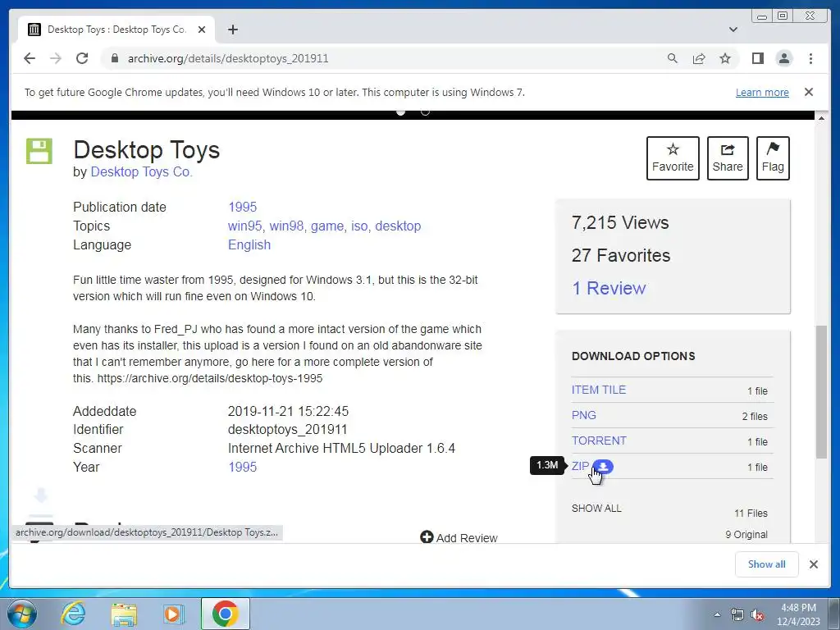
Task: Click the ZIP download link
Action: click(x=580, y=466)
